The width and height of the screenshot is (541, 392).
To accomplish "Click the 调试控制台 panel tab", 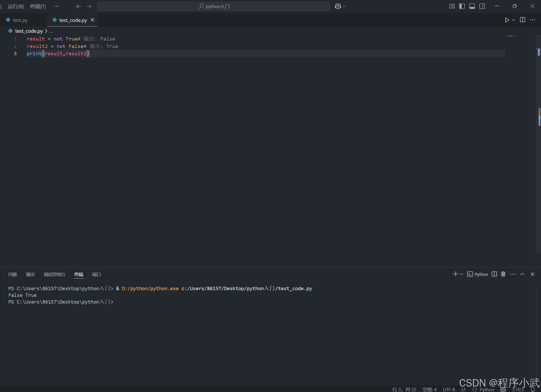I will coord(54,274).
